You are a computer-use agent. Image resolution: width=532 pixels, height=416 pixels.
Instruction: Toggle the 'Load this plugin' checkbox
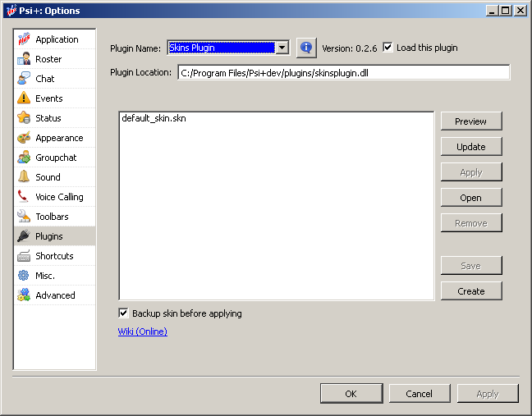[388, 48]
